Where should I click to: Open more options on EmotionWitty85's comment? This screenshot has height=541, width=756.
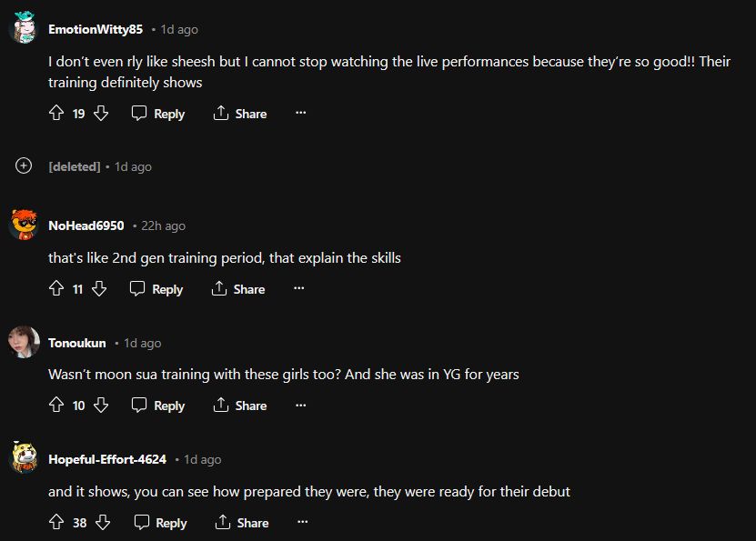click(301, 114)
